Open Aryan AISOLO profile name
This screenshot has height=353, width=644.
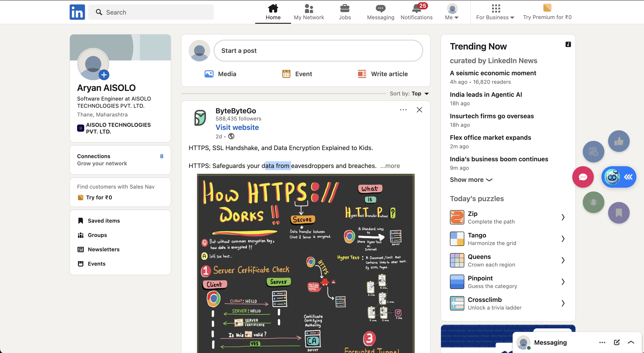106,88
